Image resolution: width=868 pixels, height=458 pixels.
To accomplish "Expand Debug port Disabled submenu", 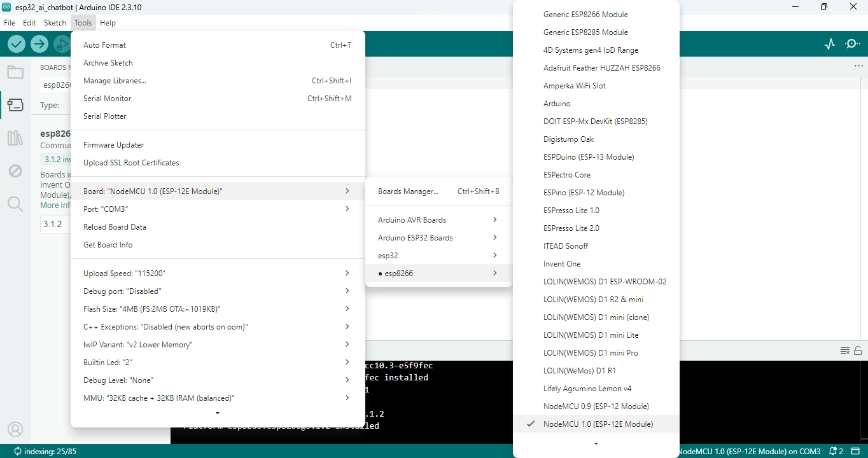I will click(218, 291).
